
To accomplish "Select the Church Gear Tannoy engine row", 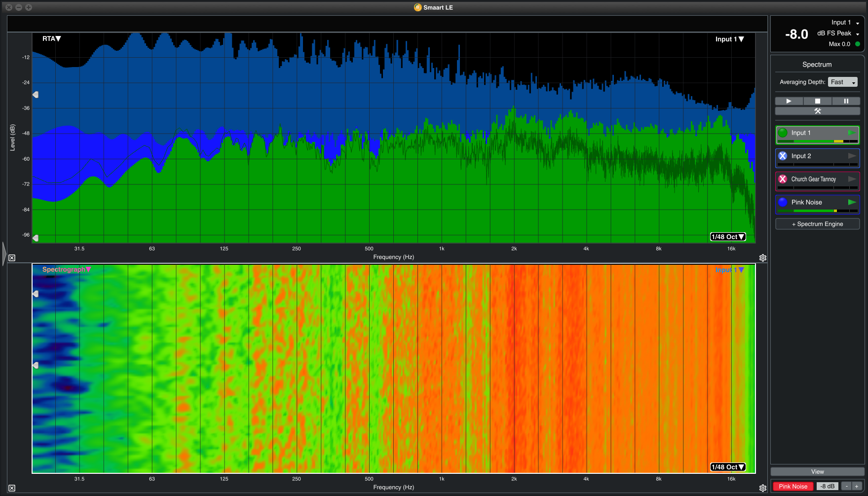I will (818, 181).
